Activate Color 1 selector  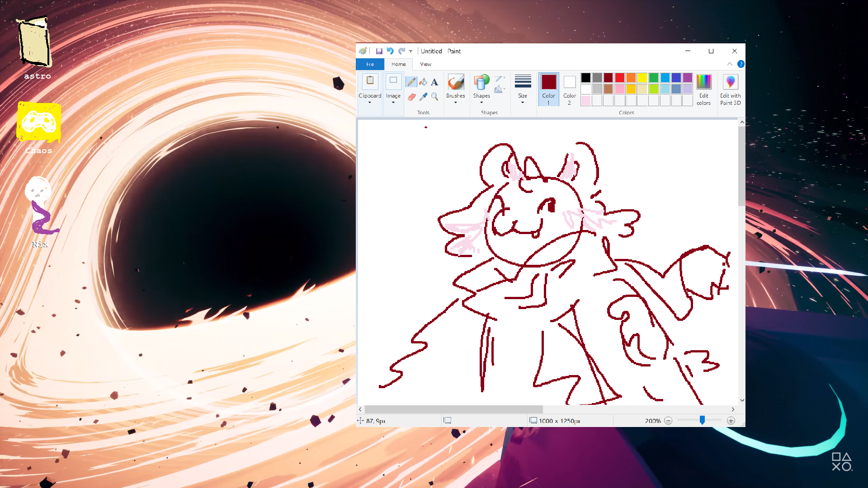[x=548, y=89]
